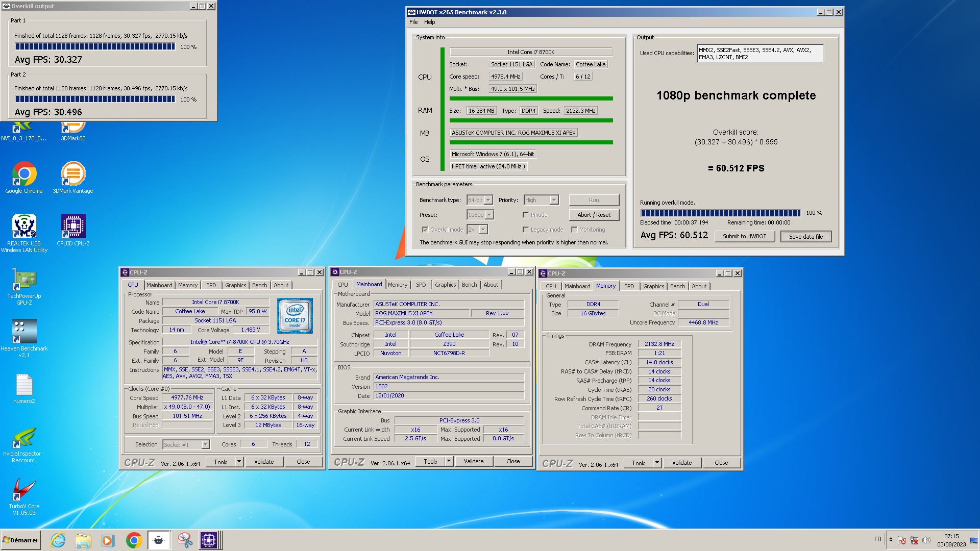Open the 3DMark Vantage desktop icon

[x=73, y=177]
